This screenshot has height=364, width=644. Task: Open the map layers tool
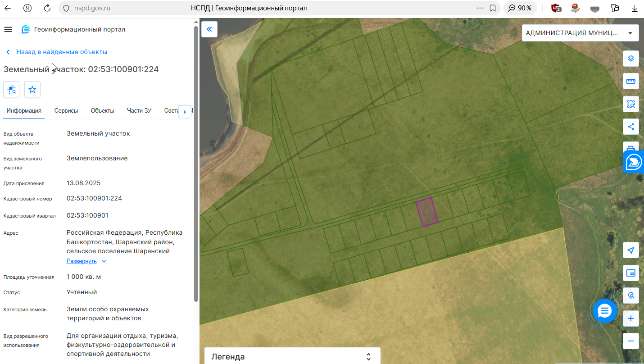pos(631,58)
